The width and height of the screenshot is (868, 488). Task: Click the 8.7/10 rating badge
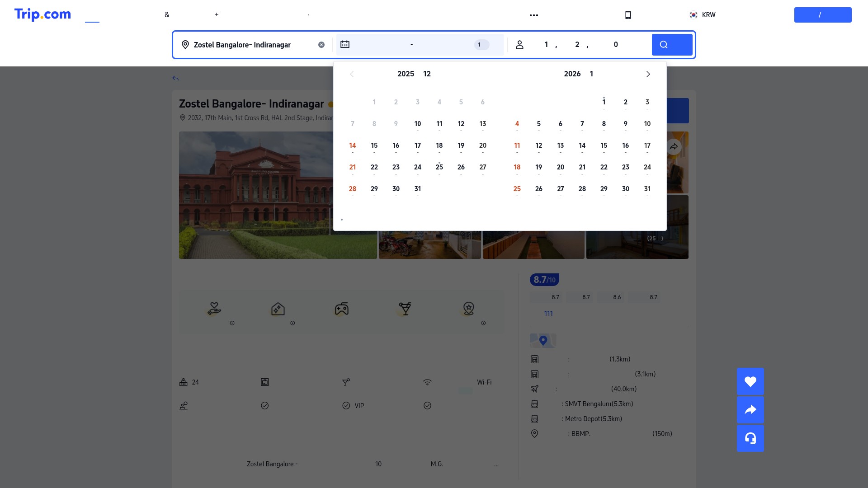[544, 280]
